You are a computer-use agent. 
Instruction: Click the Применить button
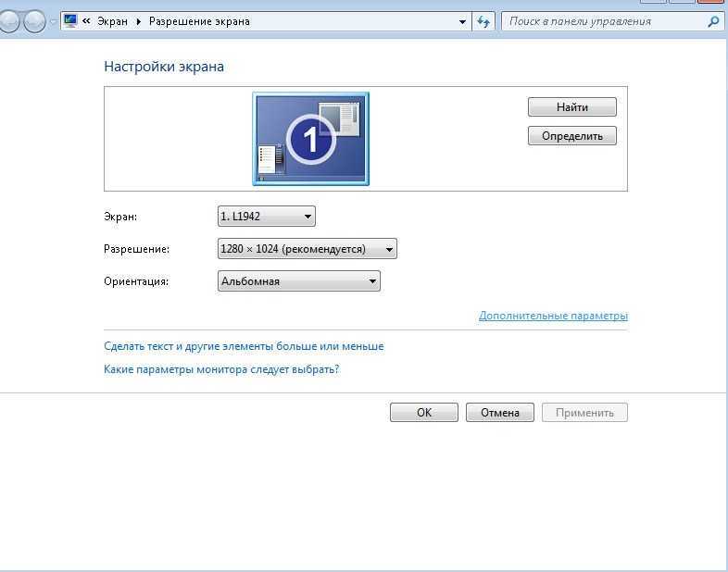pos(584,413)
